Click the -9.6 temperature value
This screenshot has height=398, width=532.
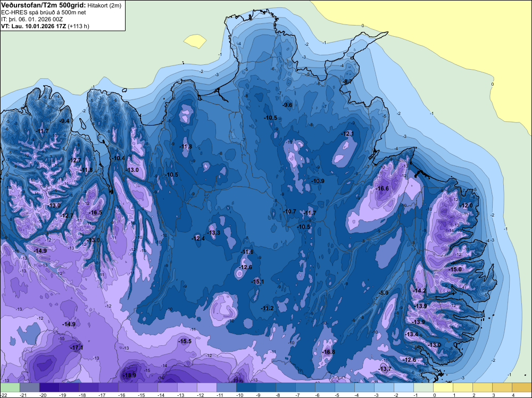tap(288, 105)
